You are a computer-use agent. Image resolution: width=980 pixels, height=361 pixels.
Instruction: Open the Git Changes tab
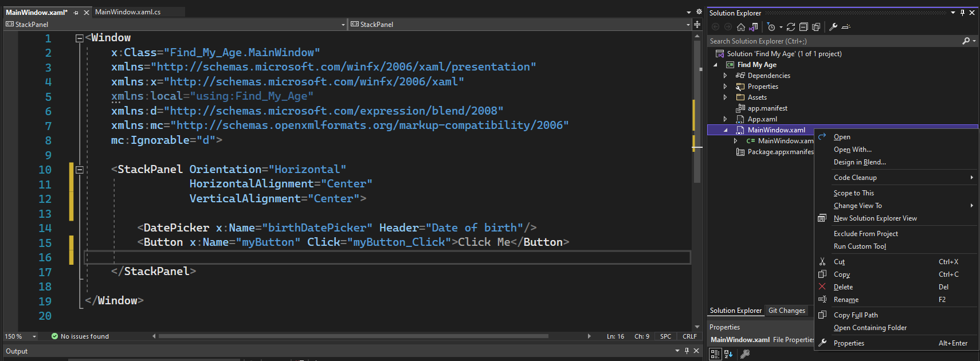[786, 311]
